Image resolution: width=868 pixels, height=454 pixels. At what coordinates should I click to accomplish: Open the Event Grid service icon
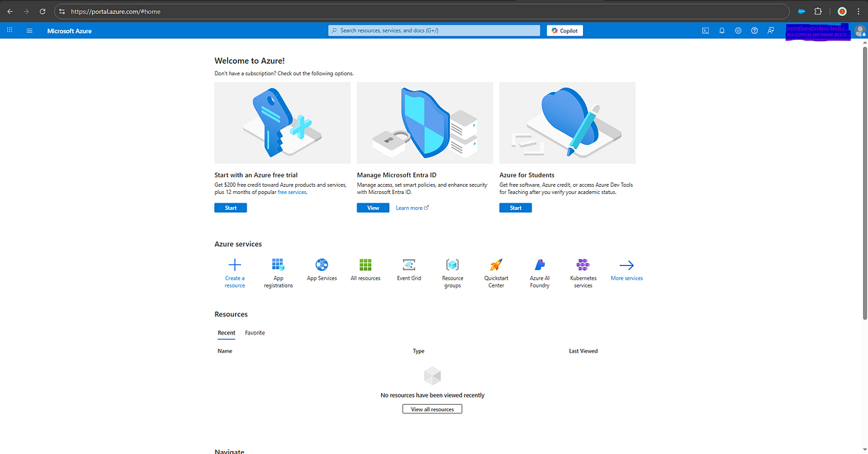point(409,265)
